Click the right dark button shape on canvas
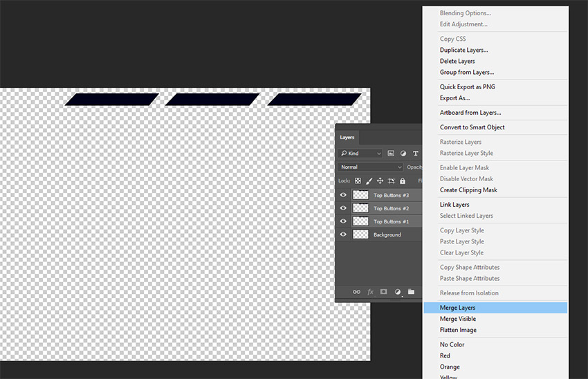The width and height of the screenshot is (588, 379). [x=314, y=100]
